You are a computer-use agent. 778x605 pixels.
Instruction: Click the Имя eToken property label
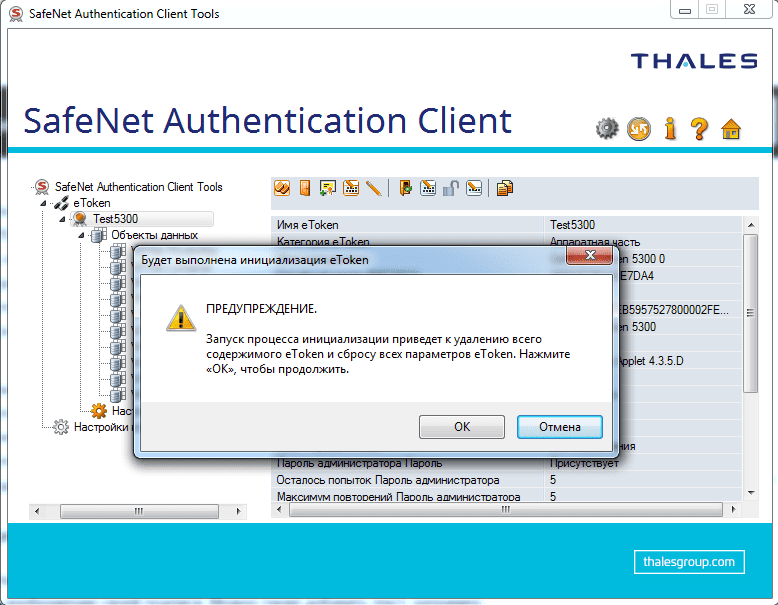(x=308, y=225)
